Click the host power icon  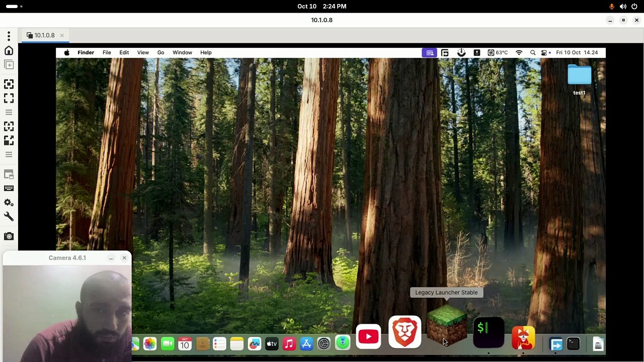coord(634,6)
